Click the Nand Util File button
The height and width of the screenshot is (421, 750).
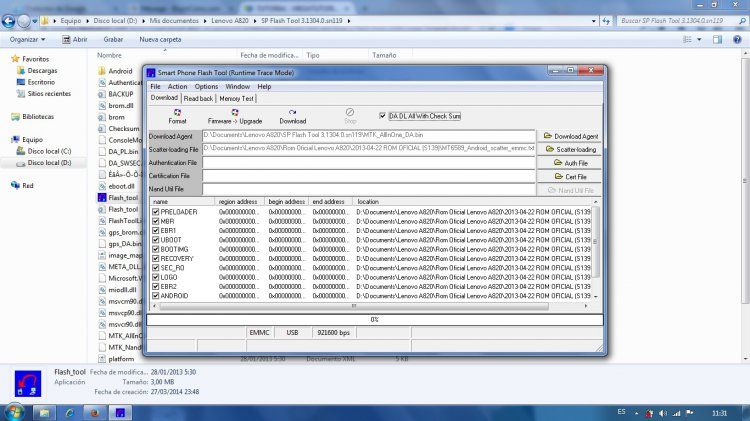click(x=571, y=190)
